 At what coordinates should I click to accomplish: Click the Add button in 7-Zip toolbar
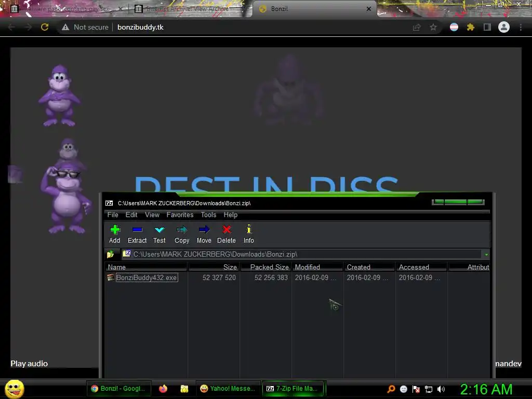(x=115, y=234)
